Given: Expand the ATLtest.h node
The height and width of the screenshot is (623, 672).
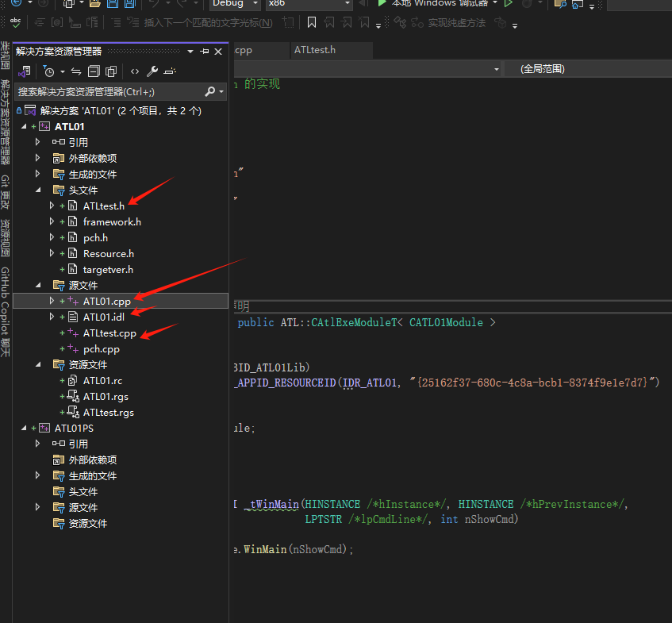Looking at the screenshot, I should 52,206.
